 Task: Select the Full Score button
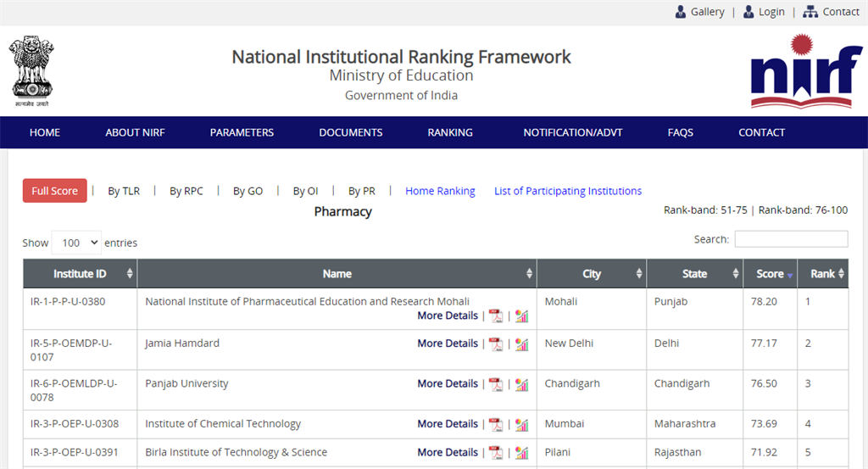coord(55,191)
